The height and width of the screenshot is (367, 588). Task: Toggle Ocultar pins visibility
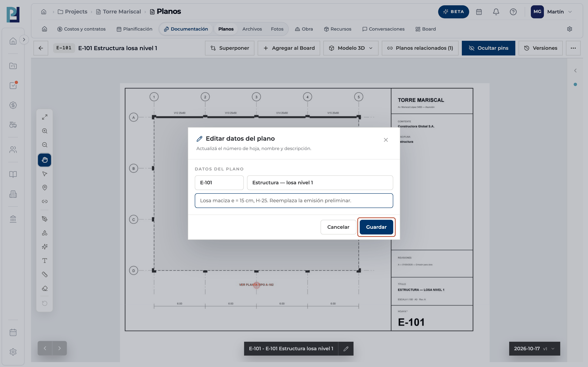[488, 48]
